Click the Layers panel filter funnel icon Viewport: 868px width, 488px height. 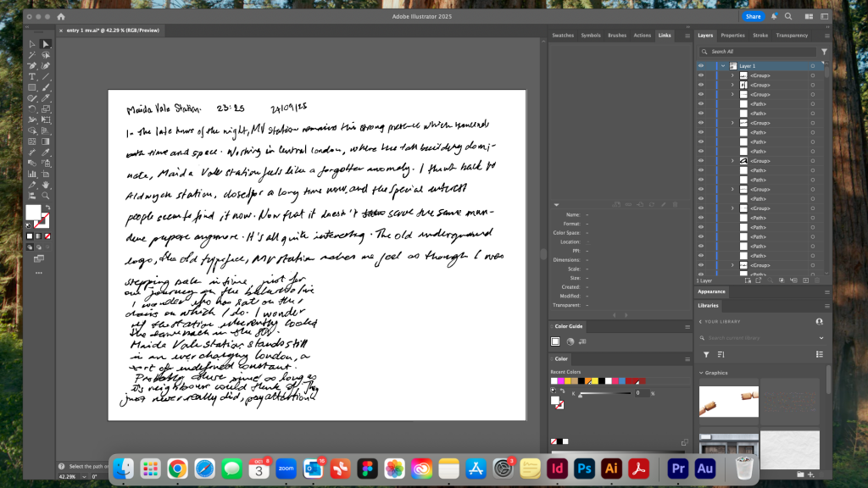(x=824, y=52)
